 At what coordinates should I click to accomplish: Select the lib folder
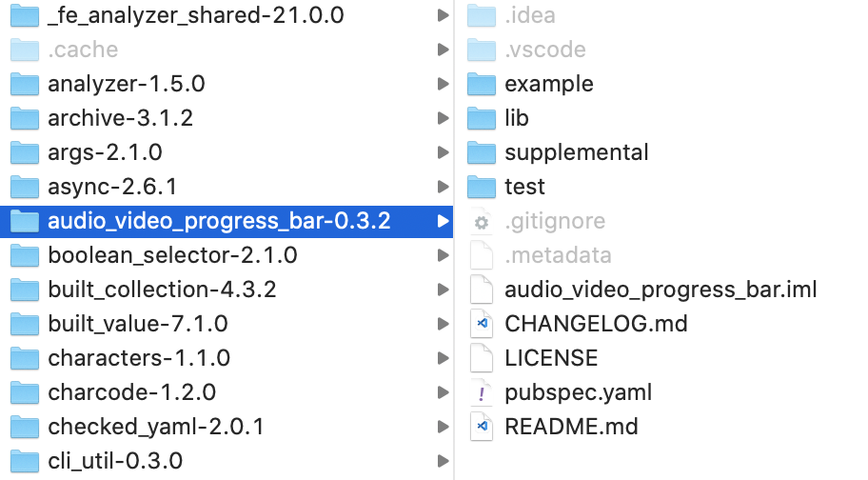tap(517, 118)
